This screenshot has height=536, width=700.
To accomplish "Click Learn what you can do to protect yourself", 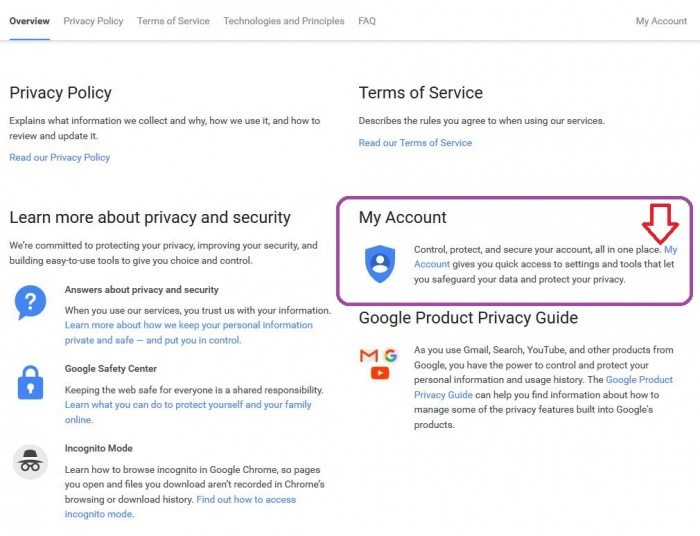I will [x=188, y=405].
